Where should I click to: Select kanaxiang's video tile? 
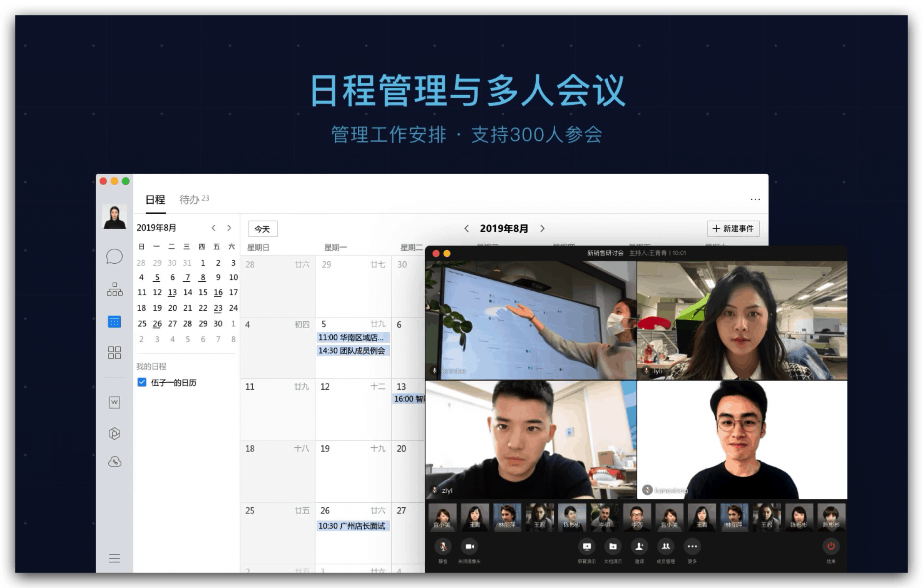tap(742, 440)
